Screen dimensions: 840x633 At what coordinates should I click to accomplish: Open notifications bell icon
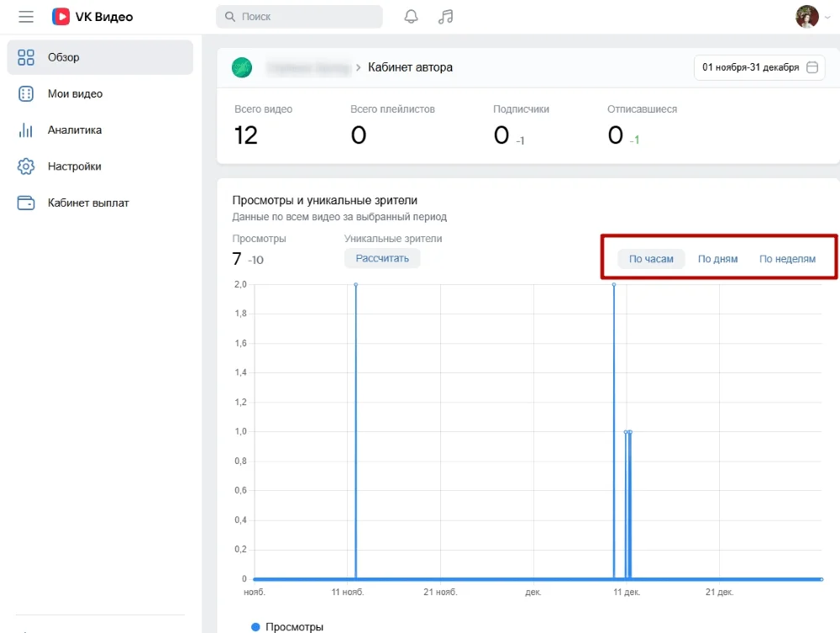(411, 17)
